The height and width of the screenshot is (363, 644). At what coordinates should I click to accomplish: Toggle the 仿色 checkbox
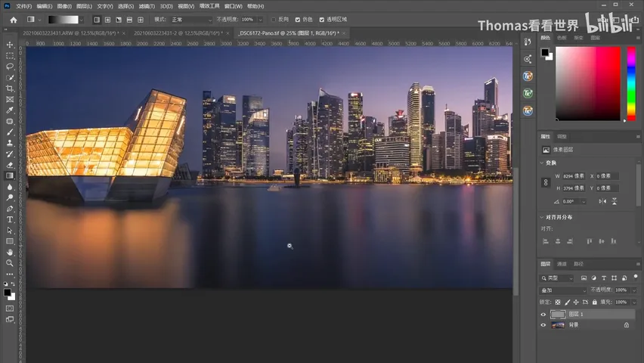click(297, 20)
